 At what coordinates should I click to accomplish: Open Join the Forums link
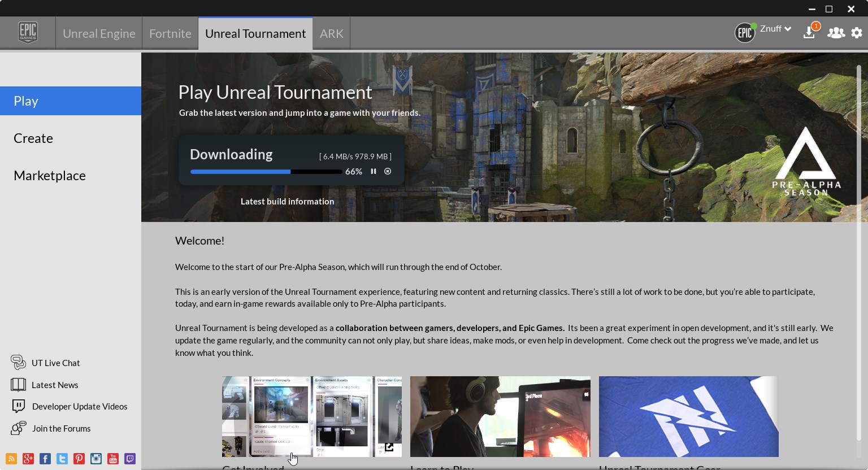pos(62,428)
